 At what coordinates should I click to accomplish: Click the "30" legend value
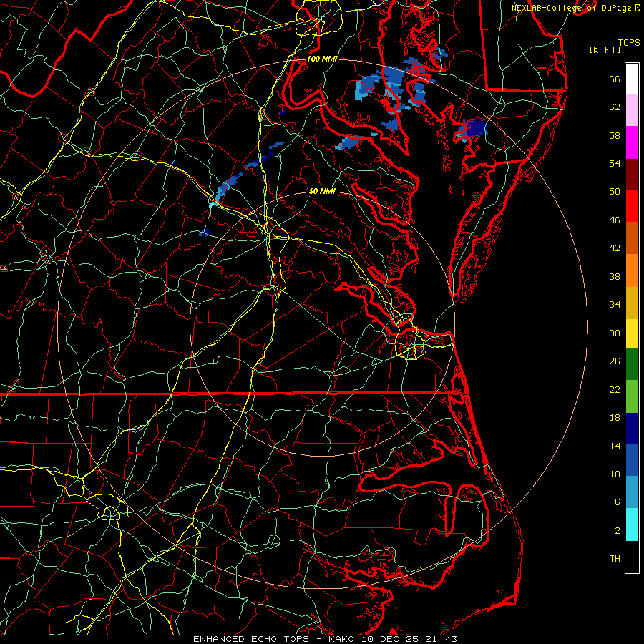click(615, 333)
